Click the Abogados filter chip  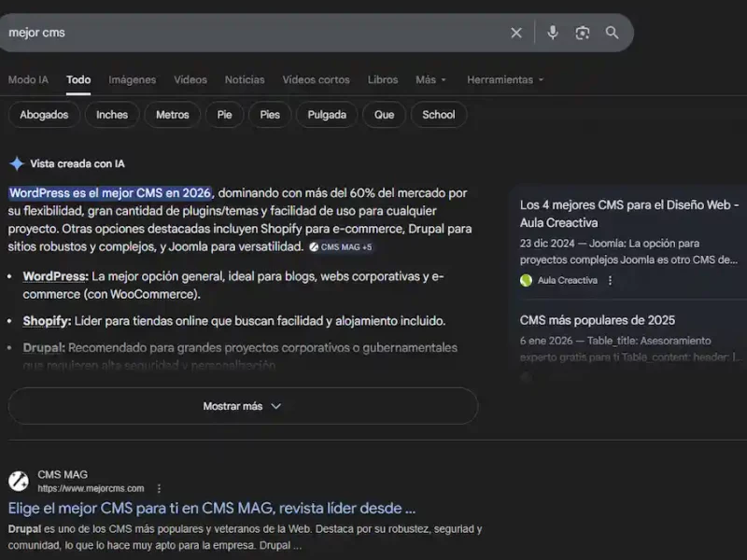(44, 115)
